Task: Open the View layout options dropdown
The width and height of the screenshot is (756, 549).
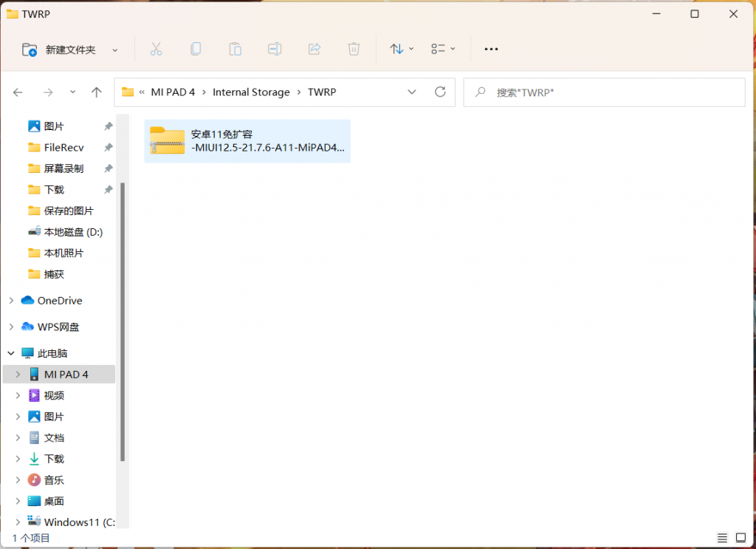Action: click(443, 50)
